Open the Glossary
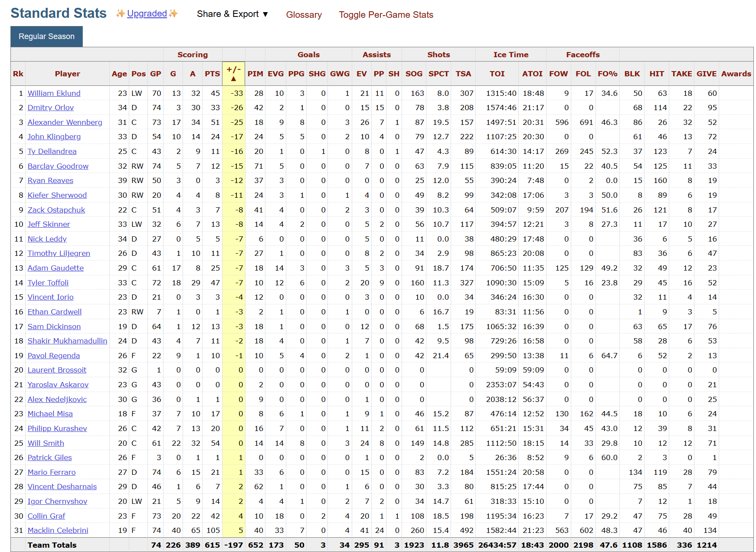 (x=304, y=15)
